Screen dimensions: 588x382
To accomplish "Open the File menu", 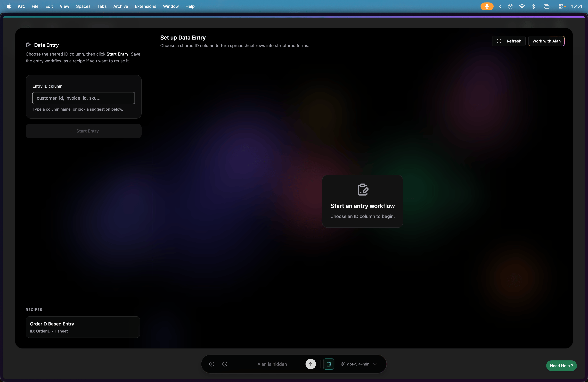I will [x=35, y=6].
